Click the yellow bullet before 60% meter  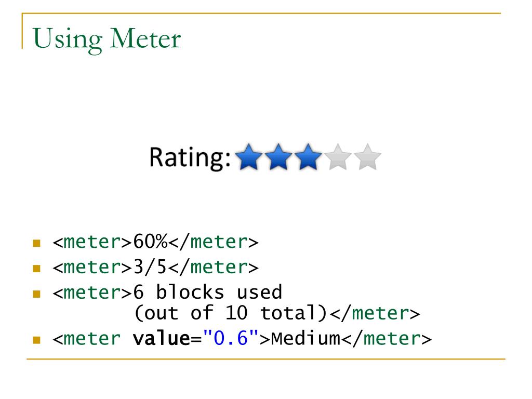[37, 243]
